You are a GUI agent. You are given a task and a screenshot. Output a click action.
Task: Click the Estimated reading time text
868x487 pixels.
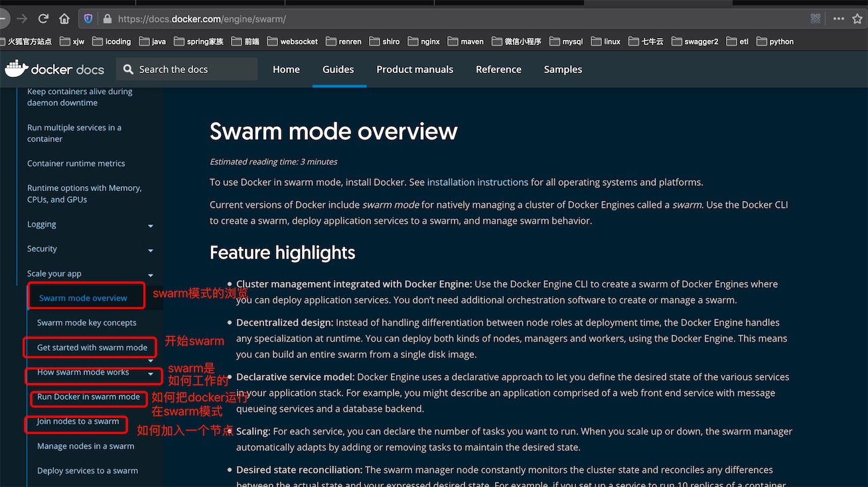click(x=273, y=162)
